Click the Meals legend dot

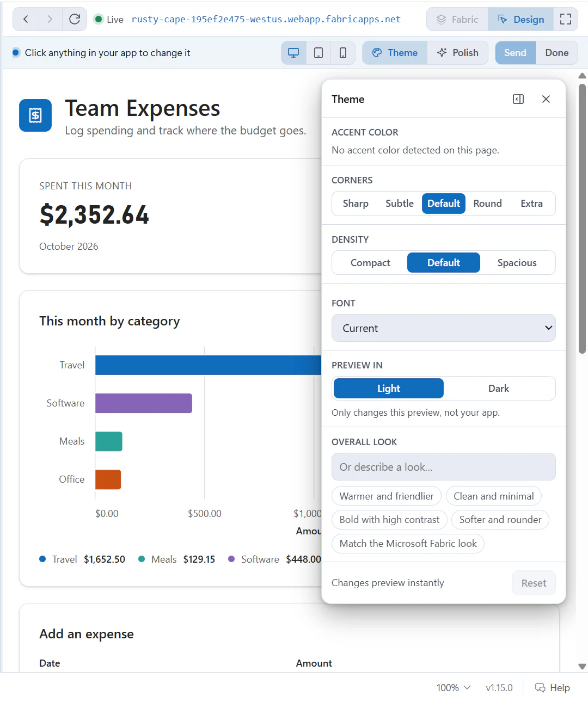(142, 559)
